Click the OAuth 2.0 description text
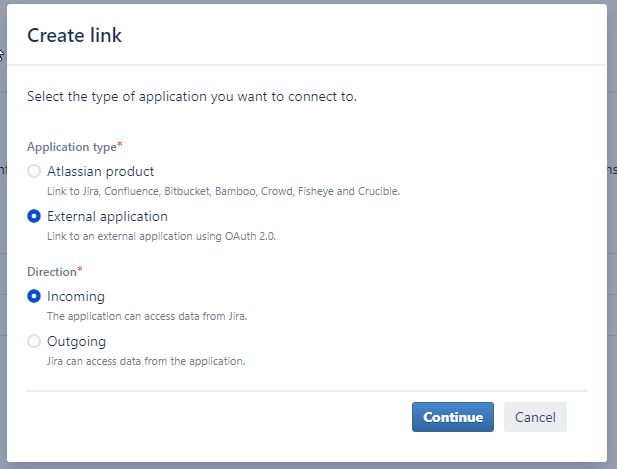Image resolution: width=617 pixels, height=469 pixels. pyautogui.click(x=161, y=236)
